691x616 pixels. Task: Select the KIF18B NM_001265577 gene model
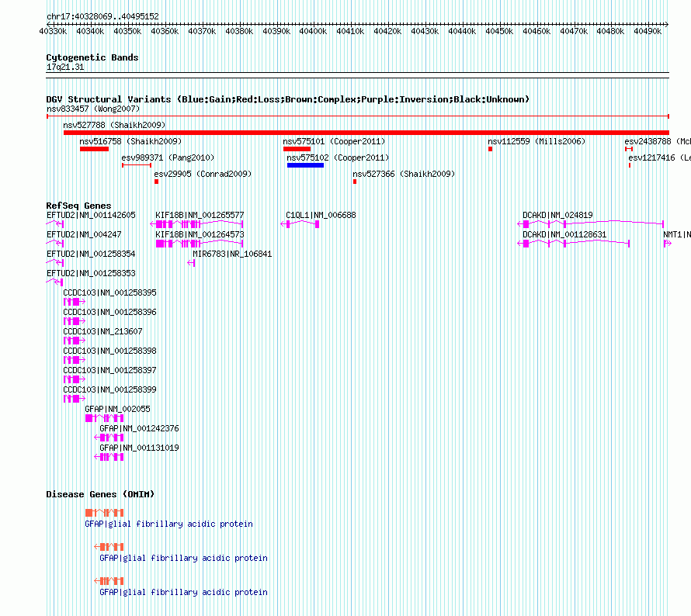tap(198, 223)
